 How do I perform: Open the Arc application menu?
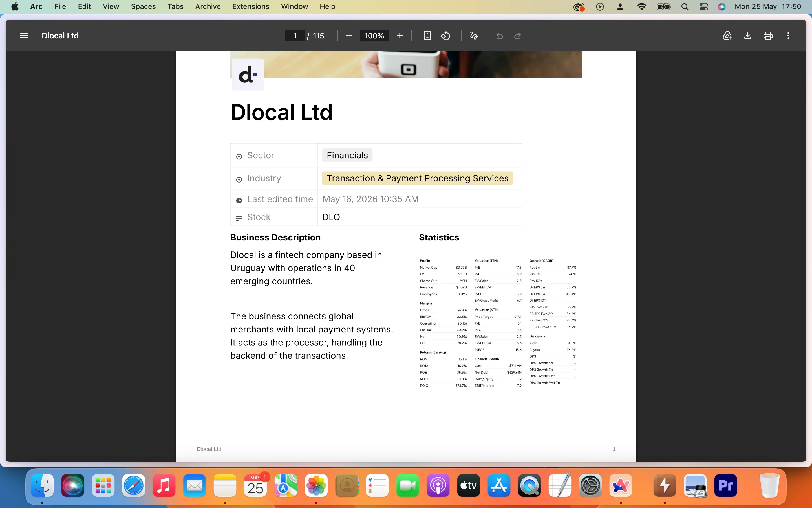(36, 7)
